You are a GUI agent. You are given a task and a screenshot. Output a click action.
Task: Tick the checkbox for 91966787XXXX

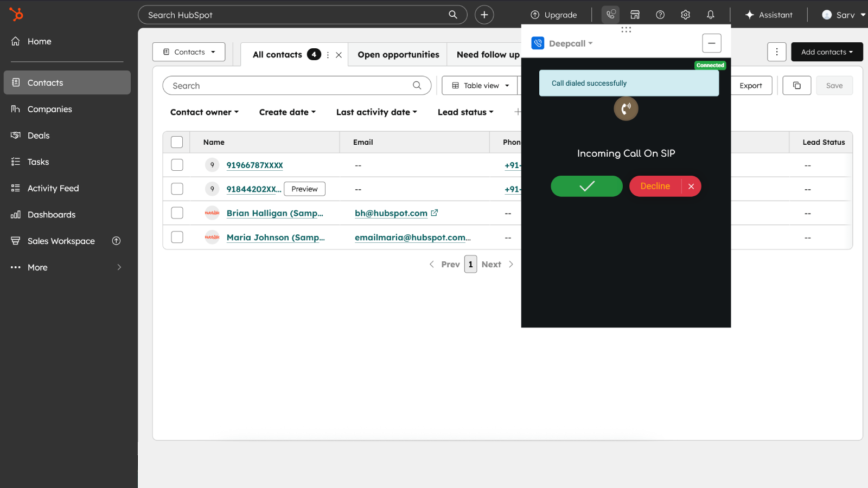[177, 165]
